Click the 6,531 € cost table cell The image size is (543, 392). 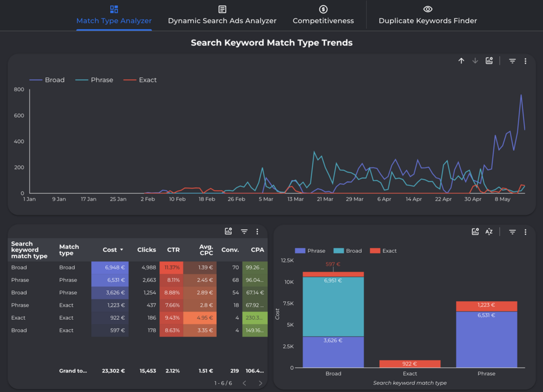click(x=110, y=280)
